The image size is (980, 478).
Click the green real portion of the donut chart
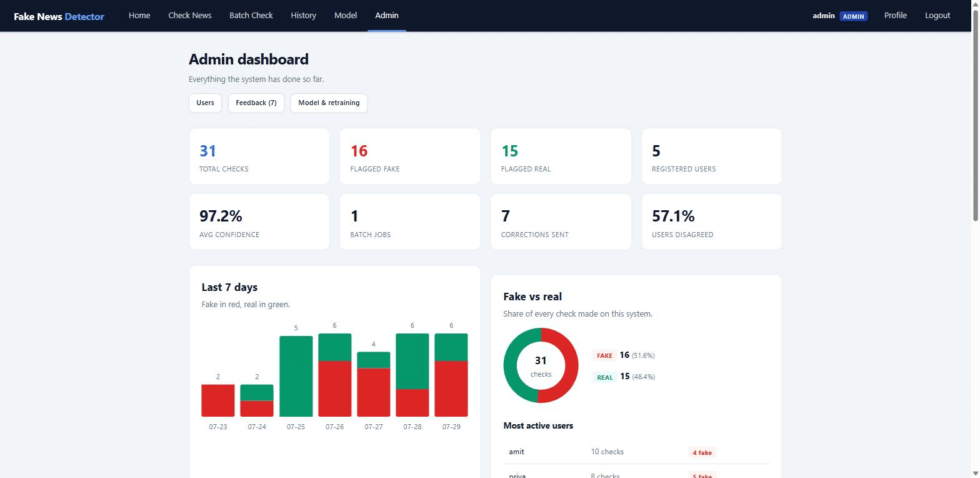tap(511, 365)
